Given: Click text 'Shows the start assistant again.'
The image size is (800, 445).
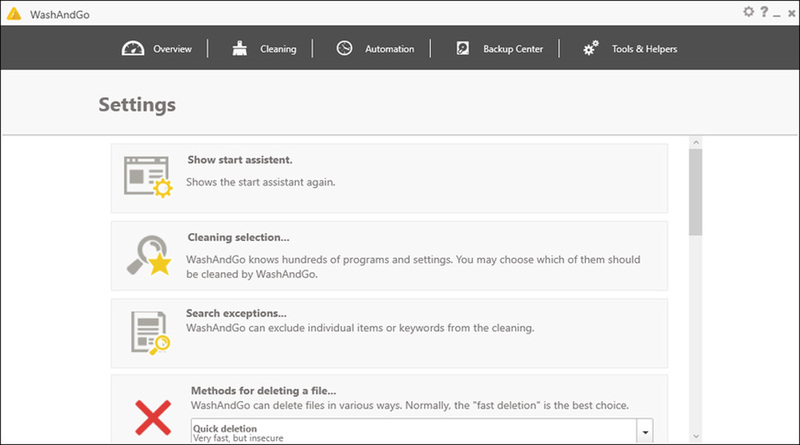Looking at the screenshot, I should click(x=261, y=182).
